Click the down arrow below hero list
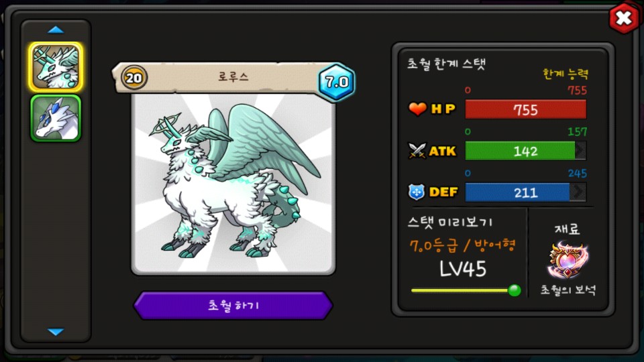 tap(56, 332)
